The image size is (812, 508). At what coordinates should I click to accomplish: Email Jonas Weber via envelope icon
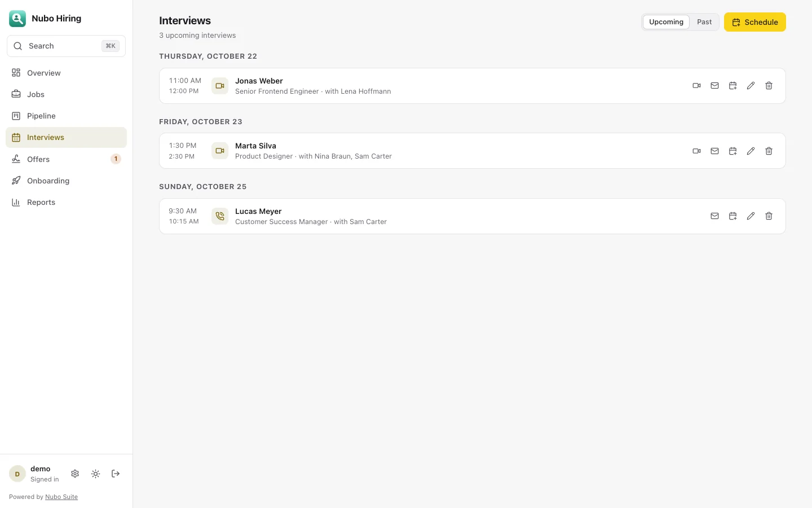[714, 86]
